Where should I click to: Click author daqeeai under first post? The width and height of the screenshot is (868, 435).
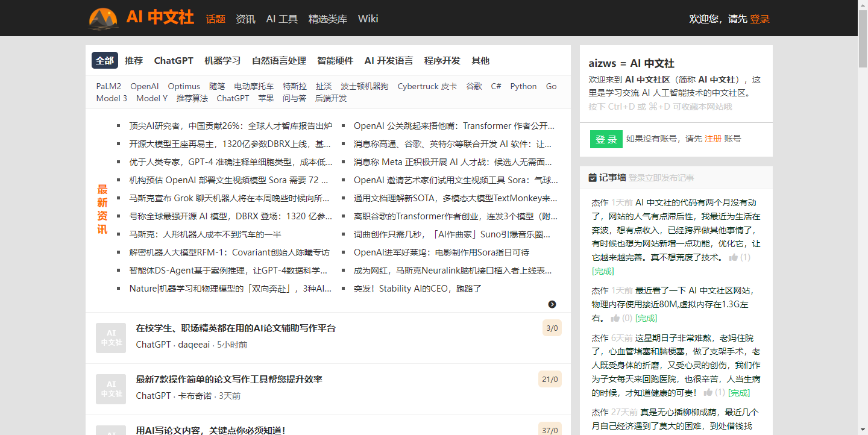194,345
